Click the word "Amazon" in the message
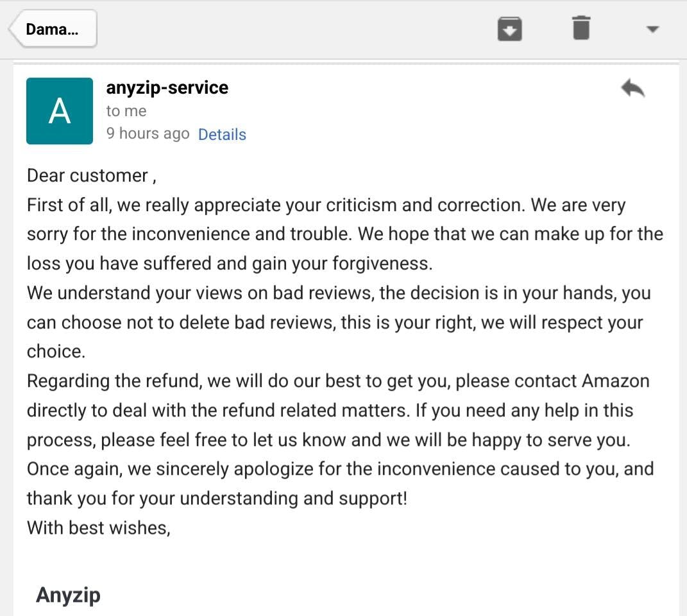This screenshot has height=616, width=687. pyautogui.click(x=615, y=381)
